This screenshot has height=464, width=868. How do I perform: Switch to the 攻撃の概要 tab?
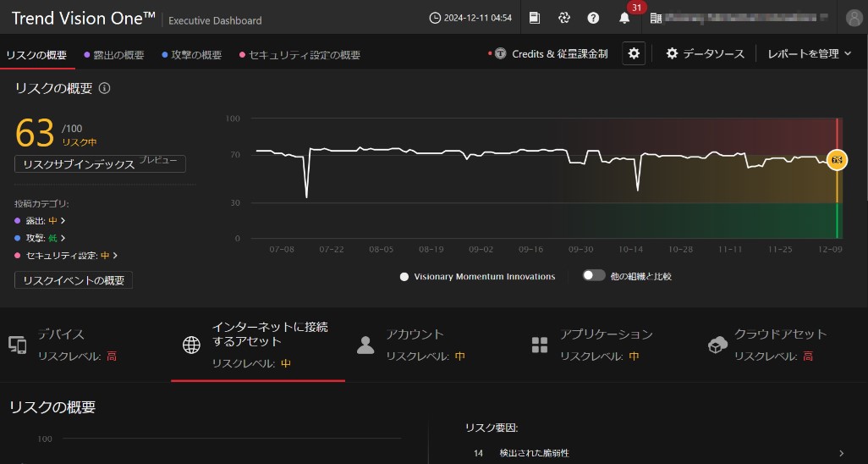(x=191, y=55)
